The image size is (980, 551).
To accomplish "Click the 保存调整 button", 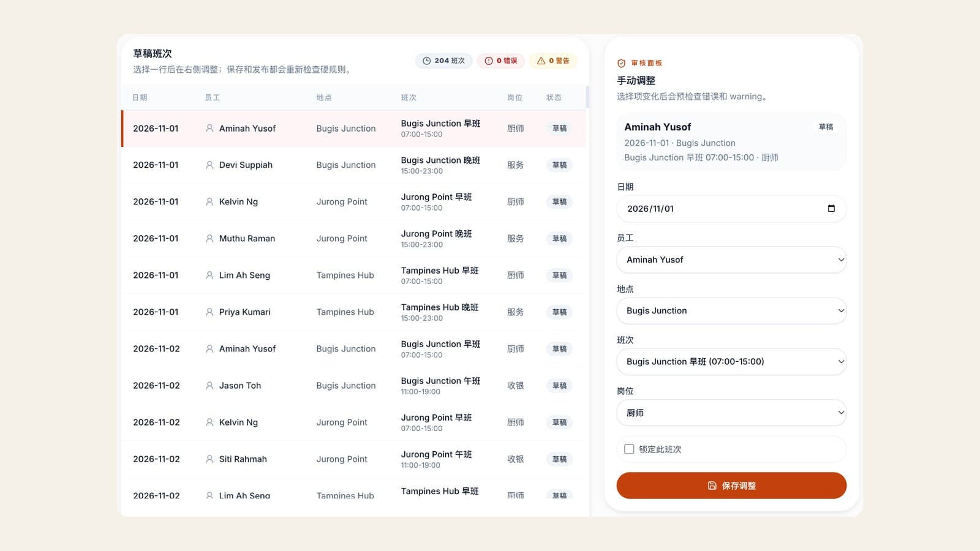I will coord(731,485).
